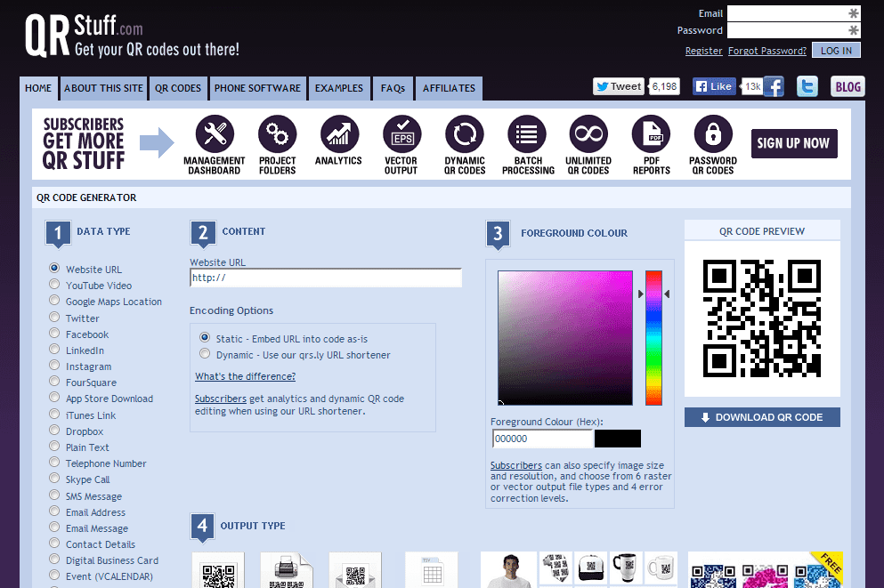The width and height of the screenshot is (884, 588).
Task: Open the PHONE SOFTWARE tab
Action: pos(257,88)
